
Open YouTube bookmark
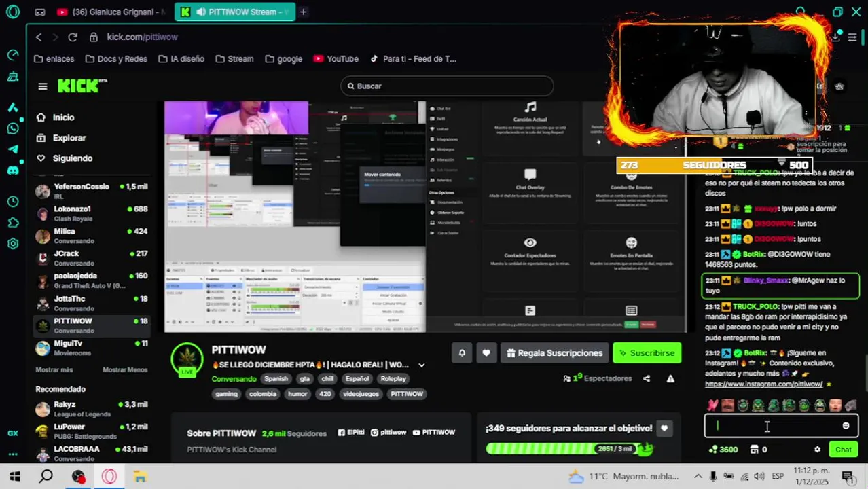tap(336, 59)
